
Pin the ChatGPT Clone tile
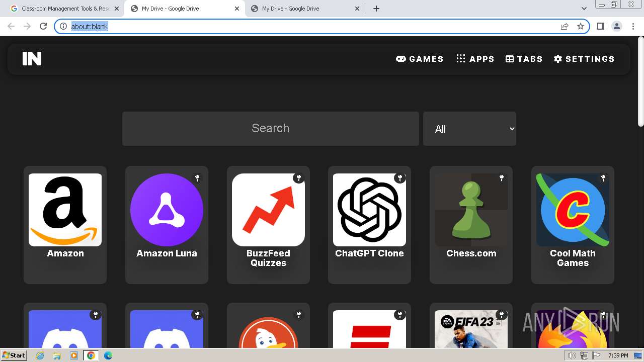click(400, 178)
